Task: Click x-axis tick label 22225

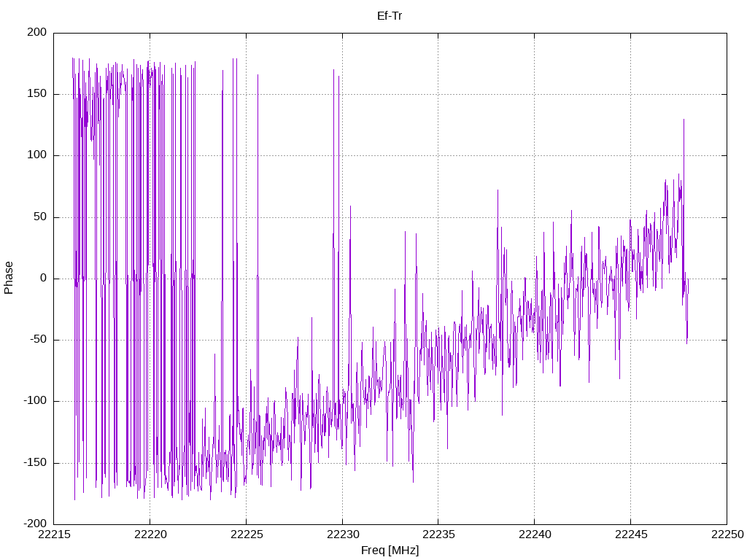Action: point(247,534)
